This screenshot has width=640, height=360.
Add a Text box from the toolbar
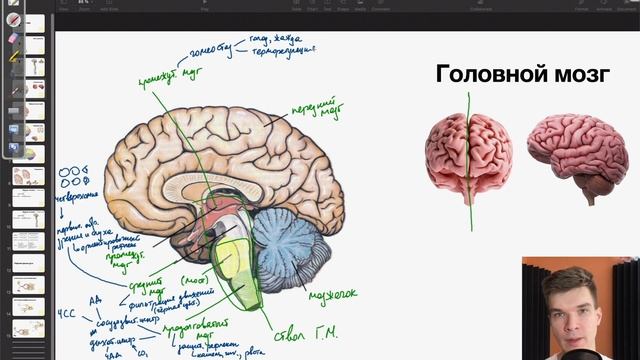pyautogui.click(x=327, y=5)
